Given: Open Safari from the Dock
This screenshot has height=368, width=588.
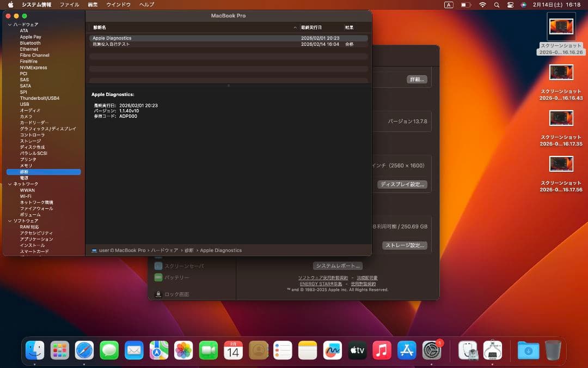Looking at the screenshot, I should click(84, 351).
